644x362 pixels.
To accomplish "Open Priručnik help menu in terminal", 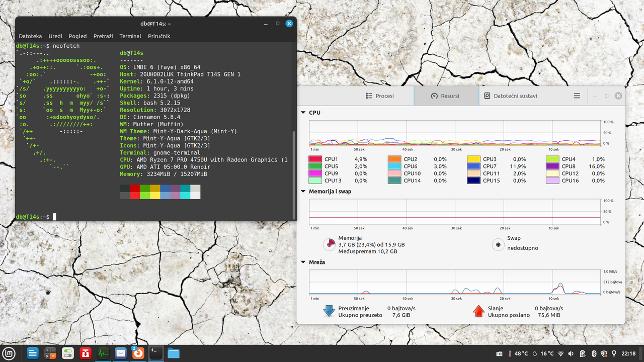I will [159, 36].
